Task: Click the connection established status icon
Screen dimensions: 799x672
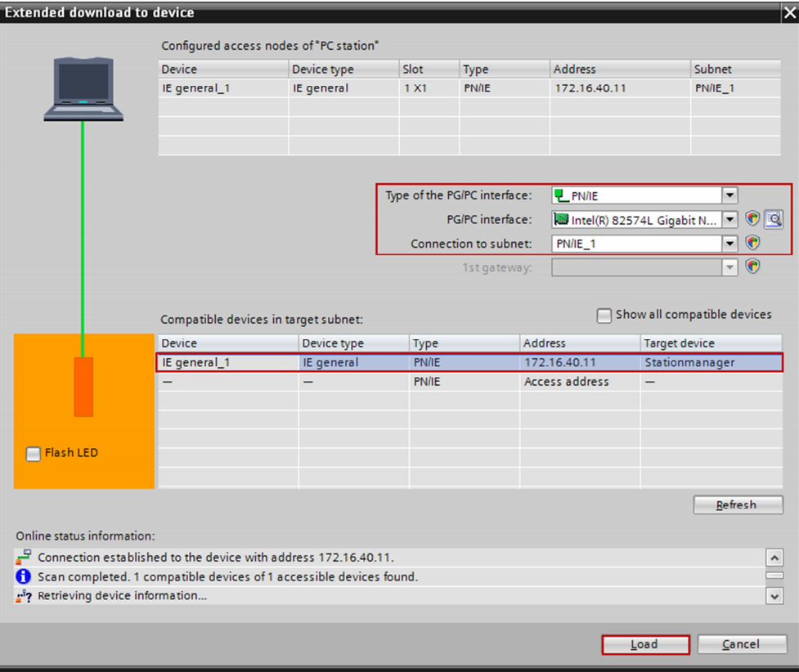Action: pyautogui.click(x=23, y=558)
